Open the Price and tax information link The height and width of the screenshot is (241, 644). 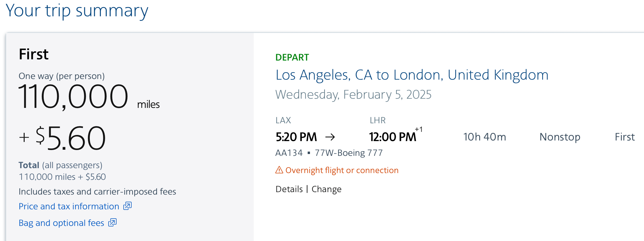(x=69, y=206)
